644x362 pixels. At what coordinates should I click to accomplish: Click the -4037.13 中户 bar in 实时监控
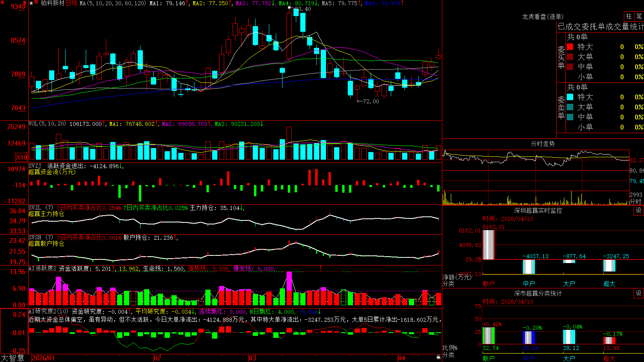(529, 267)
